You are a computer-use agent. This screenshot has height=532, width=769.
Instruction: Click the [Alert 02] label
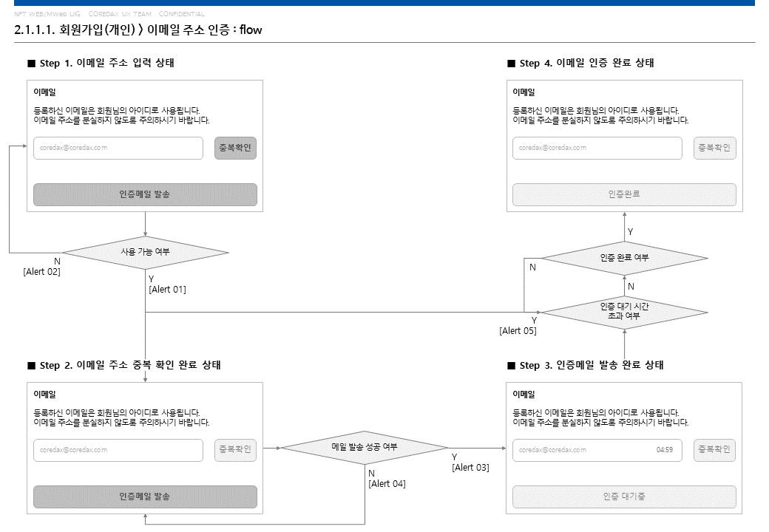tap(41, 272)
